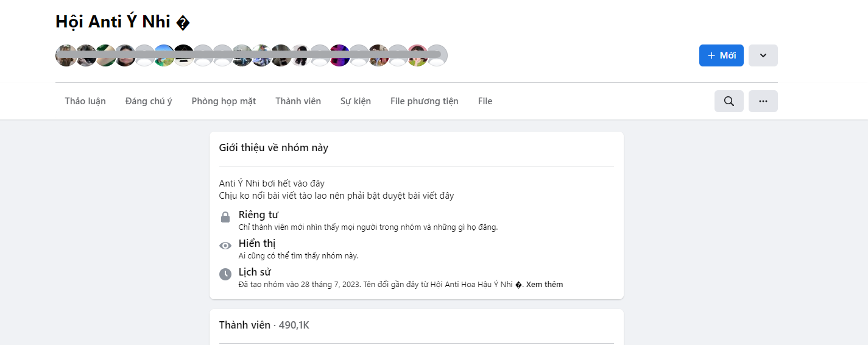This screenshot has width=868, height=345.
Task: Go to the Phòng họp mặt tab
Action: (224, 101)
